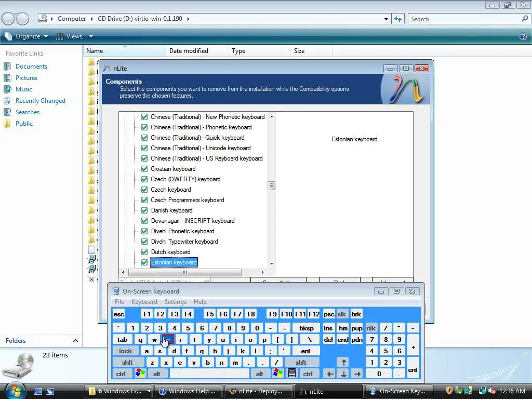Select the Divehi Typewriter keyboard row text
Viewport: 532px width, 399px height.
(x=184, y=242)
